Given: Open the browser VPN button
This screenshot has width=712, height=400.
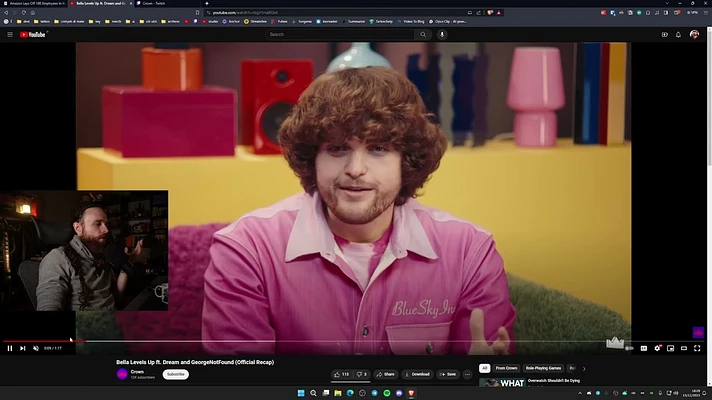Looking at the screenshot, I should (692, 13).
